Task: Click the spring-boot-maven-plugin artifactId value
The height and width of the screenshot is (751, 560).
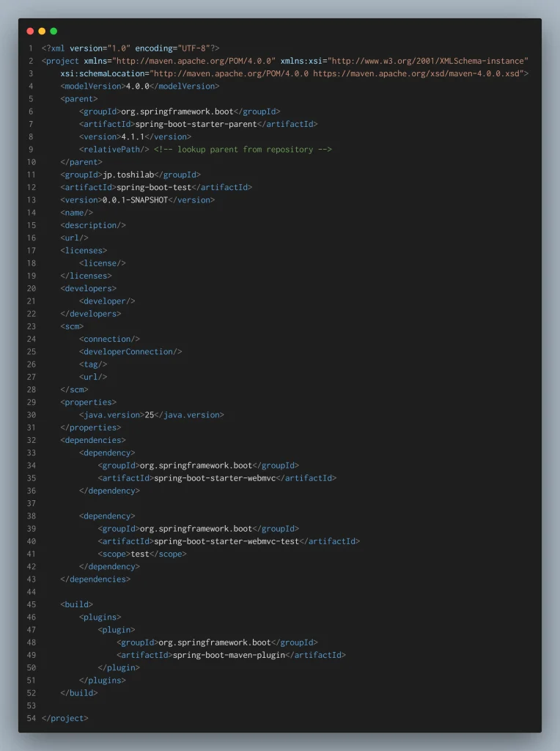Action: 229,655
